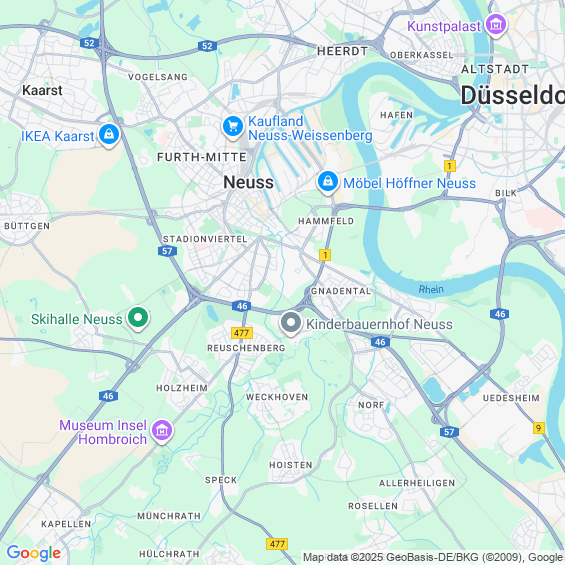Select the IKEA Kaarst shopping bag pin
This screenshot has width=565, height=565.
(109, 135)
